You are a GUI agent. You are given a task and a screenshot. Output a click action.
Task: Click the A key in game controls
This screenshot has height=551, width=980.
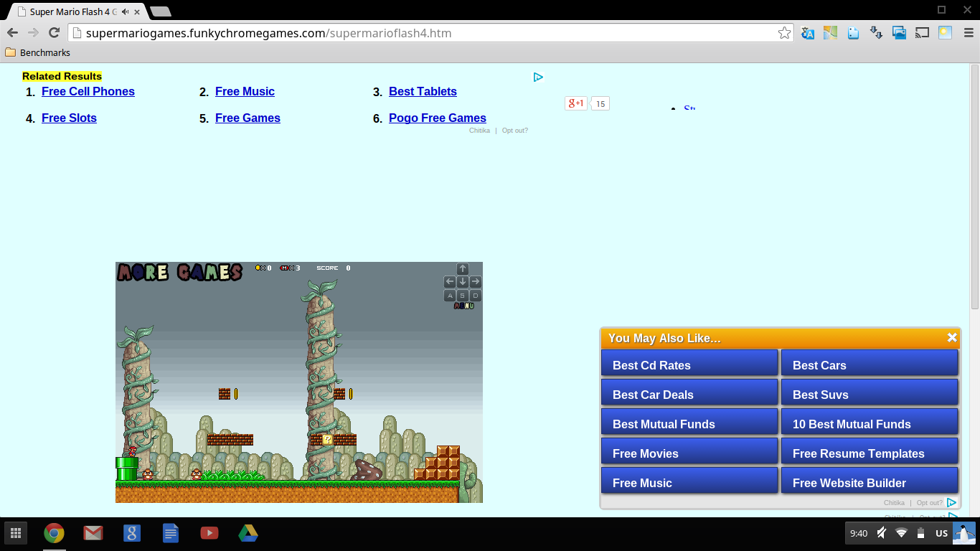(450, 296)
